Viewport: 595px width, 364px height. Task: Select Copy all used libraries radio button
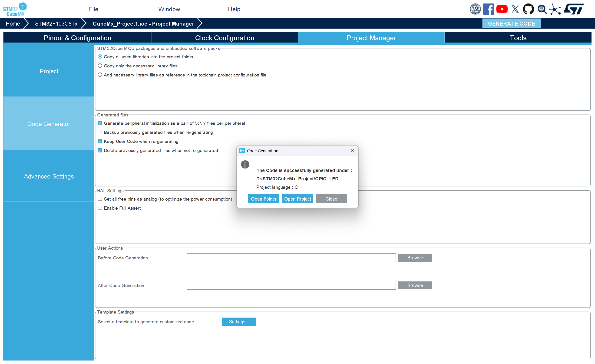(x=100, y=57)
